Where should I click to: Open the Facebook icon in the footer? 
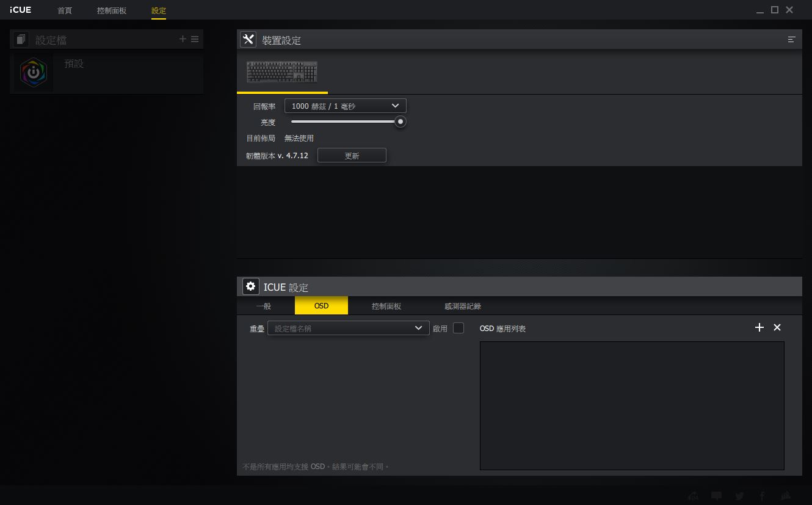763,496
